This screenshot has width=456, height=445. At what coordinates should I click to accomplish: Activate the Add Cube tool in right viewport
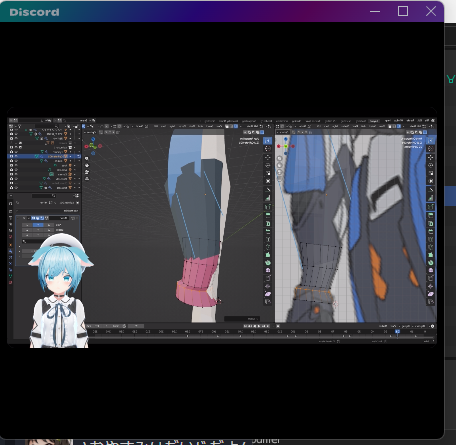pos(431,207)
